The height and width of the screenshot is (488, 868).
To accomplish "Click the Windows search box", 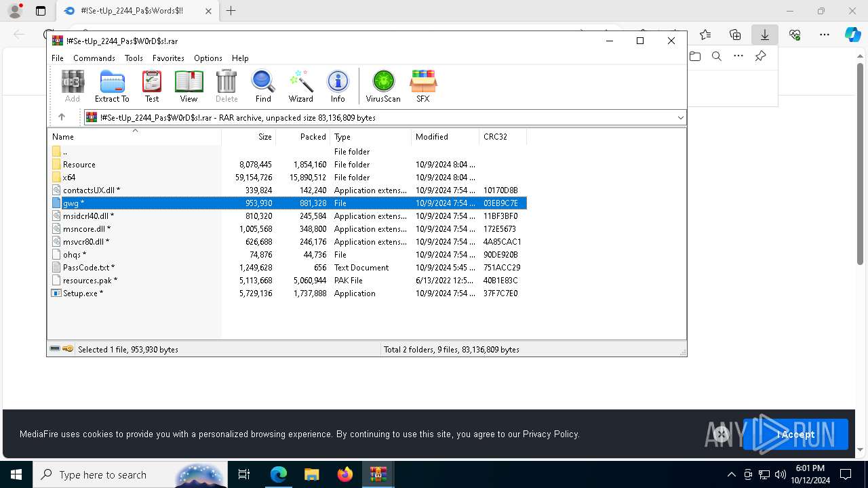I will coord(130,474).
